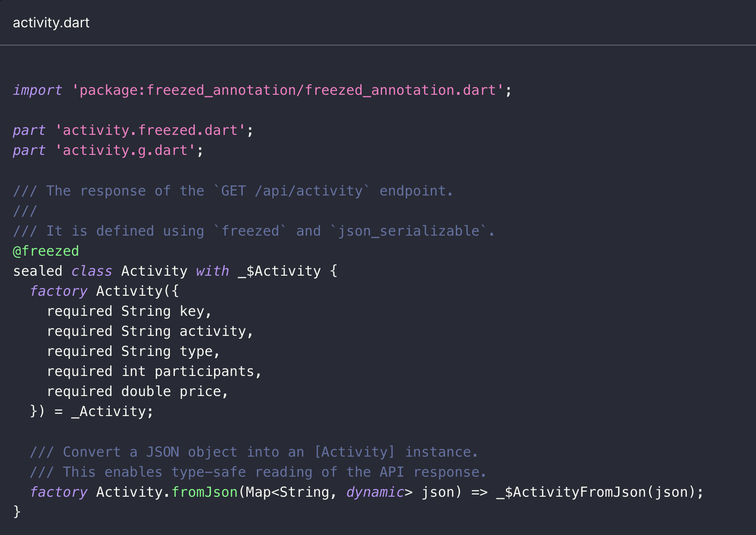Click the activity.dart file title

click(51, 23)
